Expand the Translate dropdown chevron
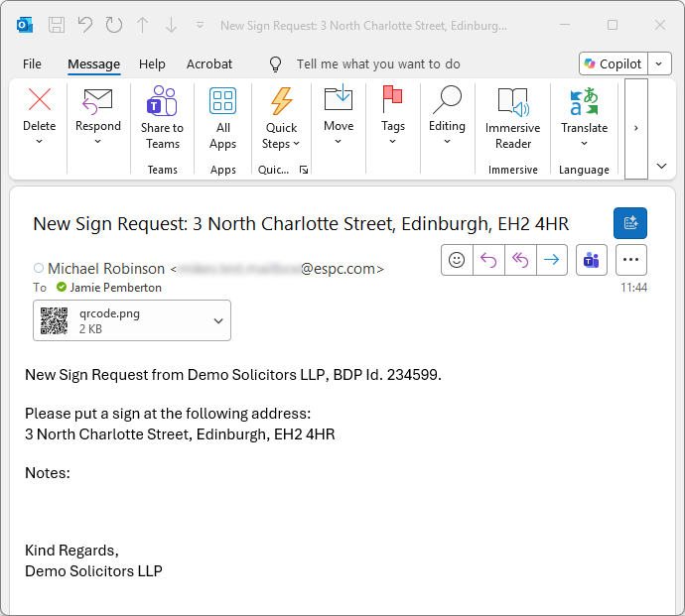Image resolution: width=685 pixels, height=616 pixels. coord(585,144)
